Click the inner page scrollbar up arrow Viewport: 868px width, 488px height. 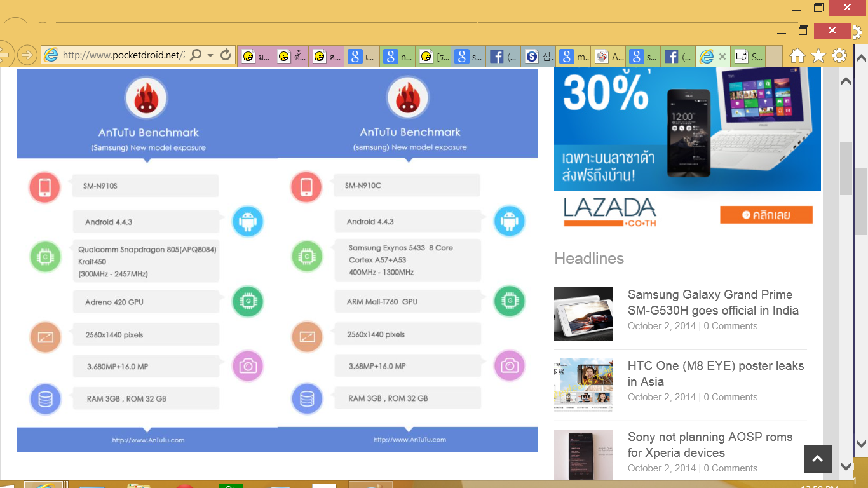click(x=846, y=81)
